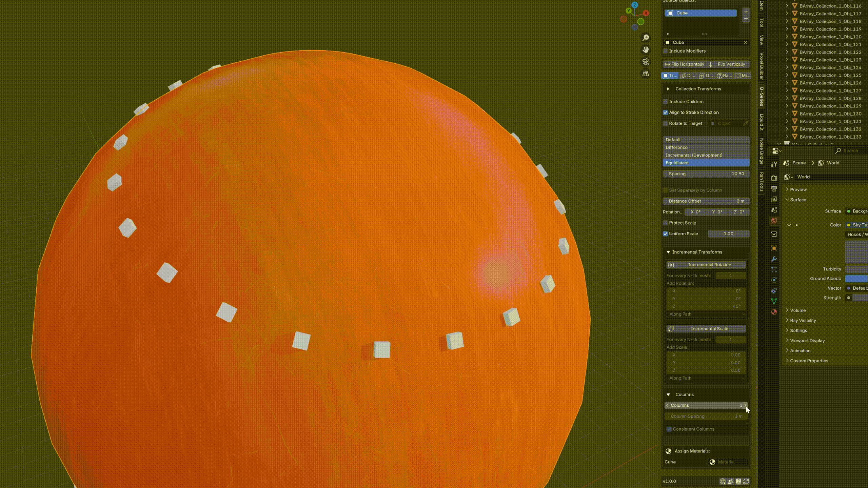This screenshot has width=868, height=488.
Task: Expand the Volume panel in World properties
Action: (x=797, y=310)
